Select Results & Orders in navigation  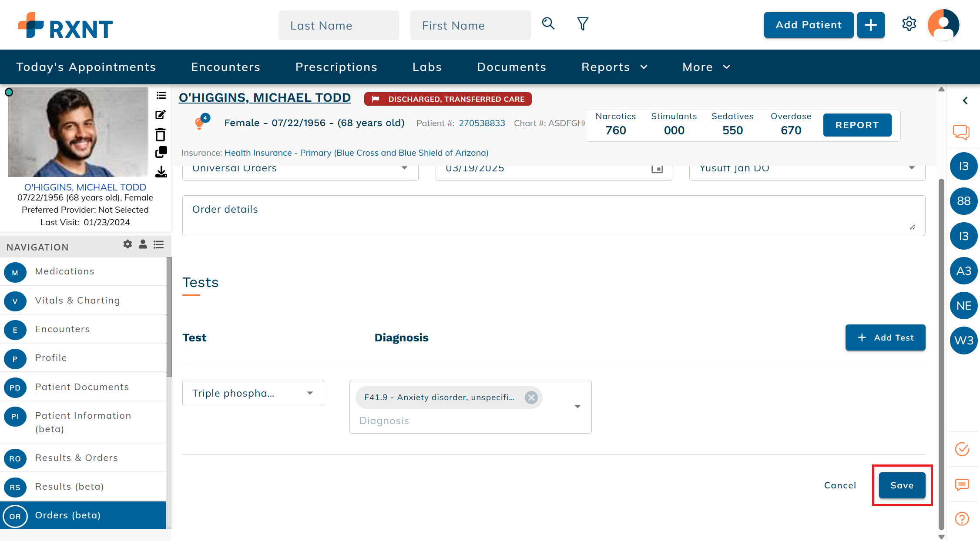[83, 458]
